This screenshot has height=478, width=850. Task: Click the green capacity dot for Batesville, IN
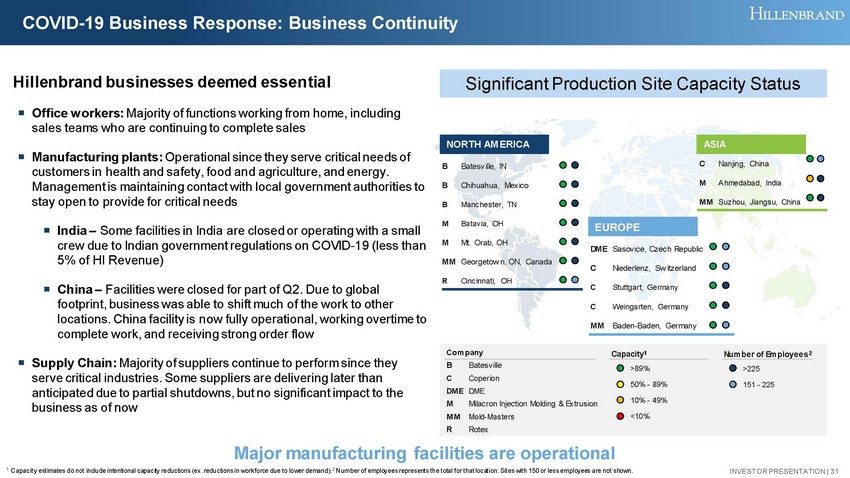click(564, 165)
